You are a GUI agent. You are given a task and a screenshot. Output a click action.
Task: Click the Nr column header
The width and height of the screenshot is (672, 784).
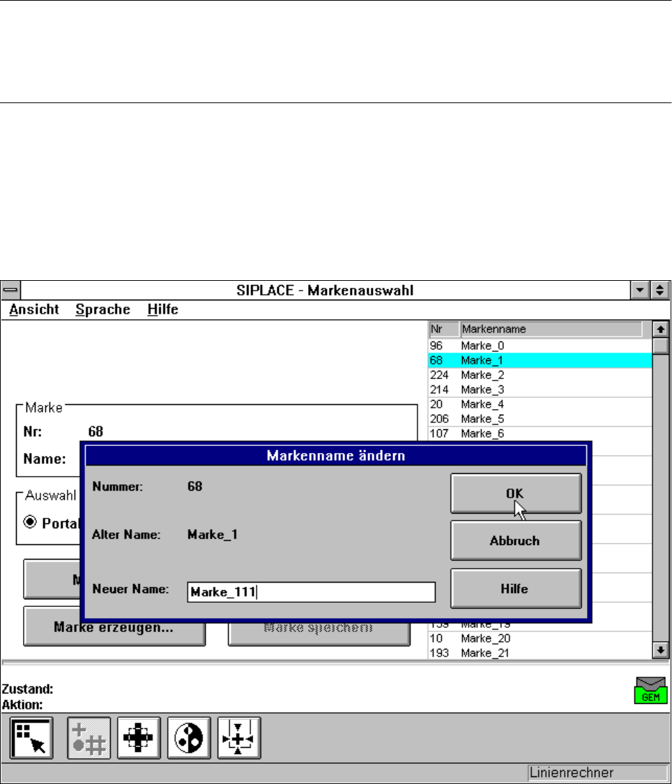[443, 329]
